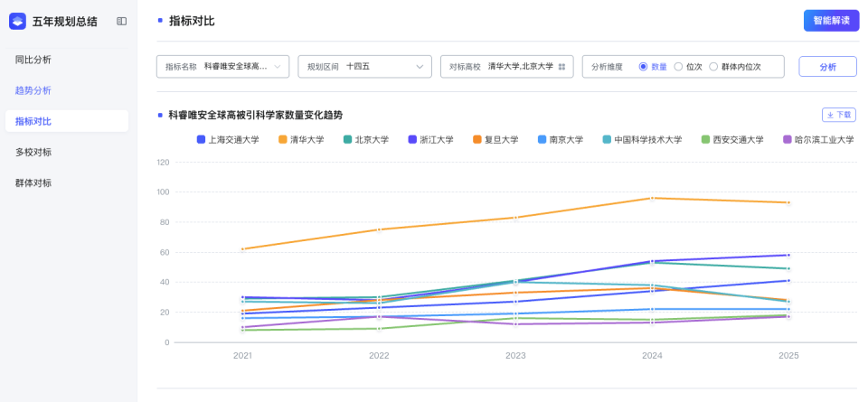The height and width of the screenshot is (402, 868).
Task: Toggle 上海交通大学 legend swatch
Action: 202,140
